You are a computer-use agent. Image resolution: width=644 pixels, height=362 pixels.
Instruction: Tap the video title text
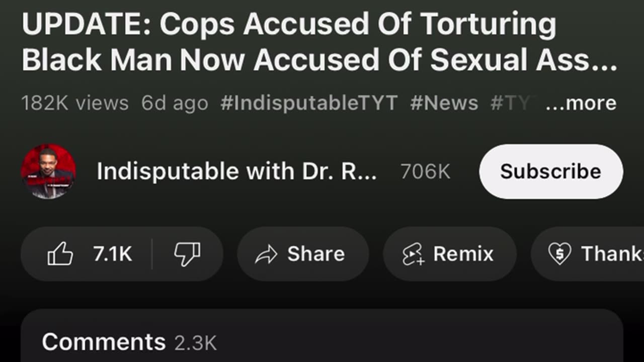coord(319,42)
